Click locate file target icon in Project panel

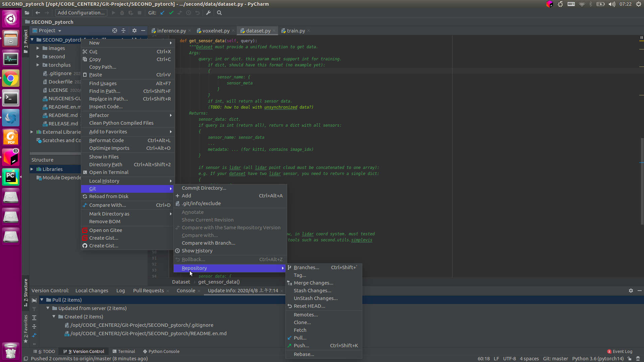(115, 31)
